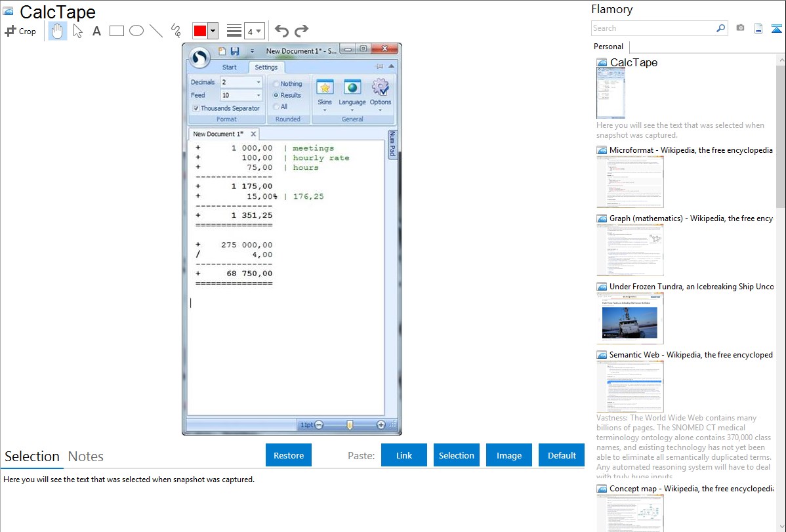Open the CalcTape snapshot thumbnail
The width and height of the screenshot is (786, 532).
coord(611,92)
